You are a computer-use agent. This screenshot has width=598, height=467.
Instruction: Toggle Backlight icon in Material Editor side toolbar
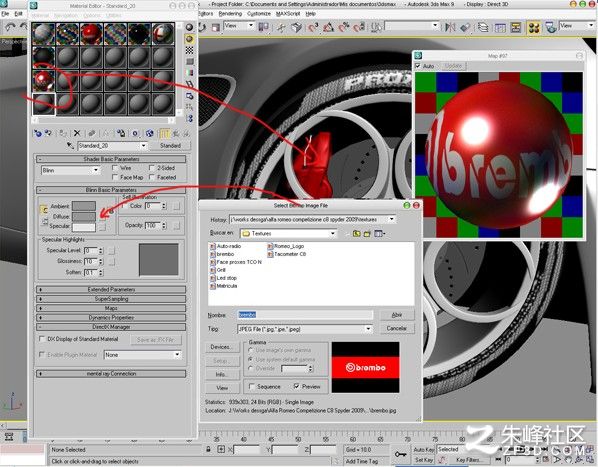click(x=189, y=39)
